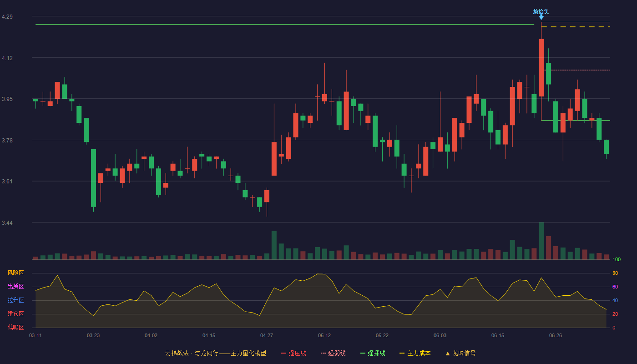
Task: Click the 04-02 date label
Action: pyautogui.click(x=151, y=335)
